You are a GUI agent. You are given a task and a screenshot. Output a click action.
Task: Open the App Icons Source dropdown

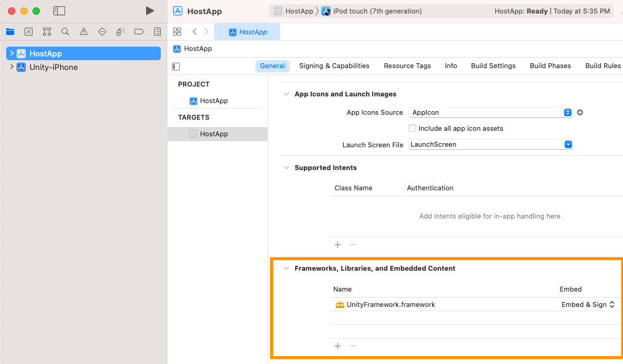pos(490,112)
